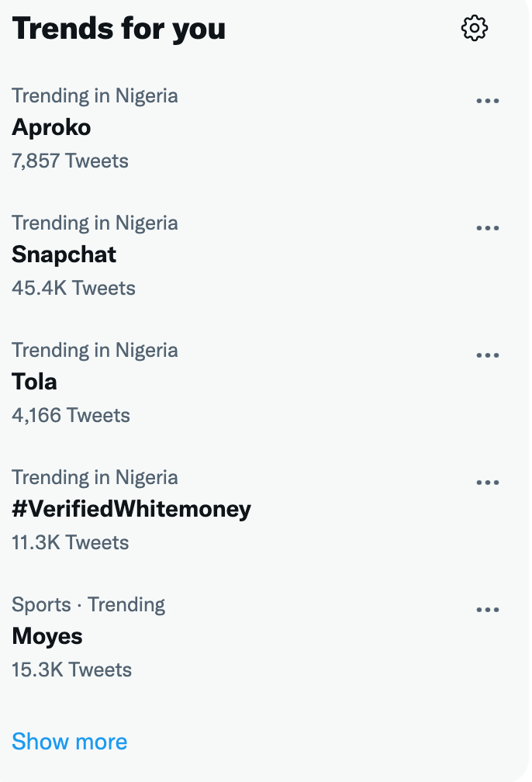Click the 11.3K Tweets count

(x=71, y=543)
